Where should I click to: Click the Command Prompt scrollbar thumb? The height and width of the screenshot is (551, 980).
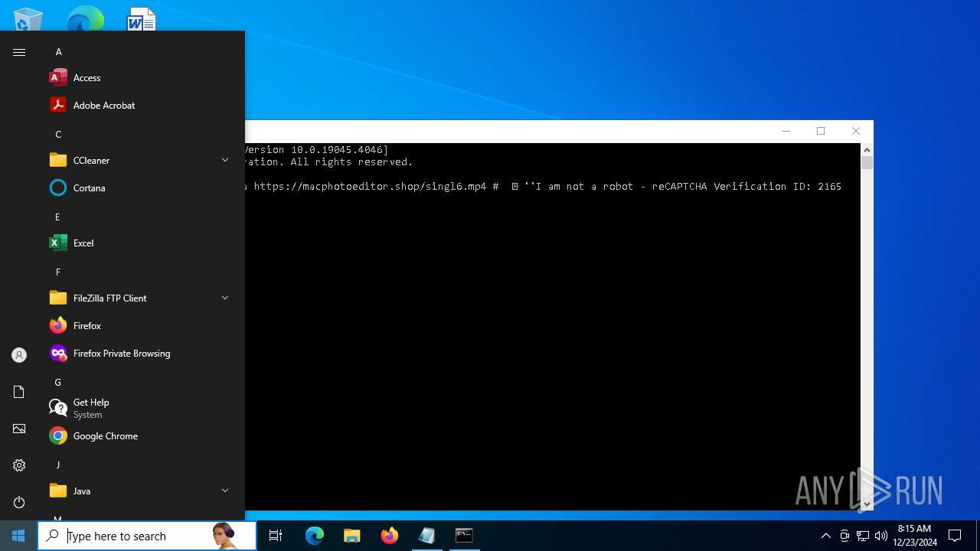[x=867, y=162]
